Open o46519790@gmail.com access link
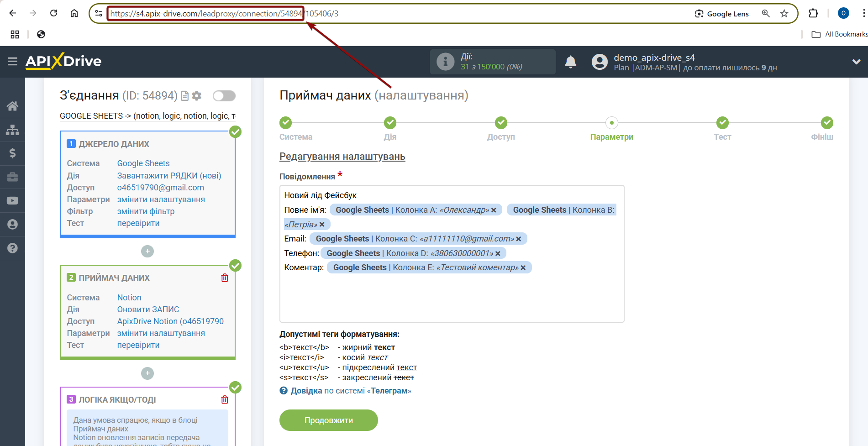 (x=160, y=188)
